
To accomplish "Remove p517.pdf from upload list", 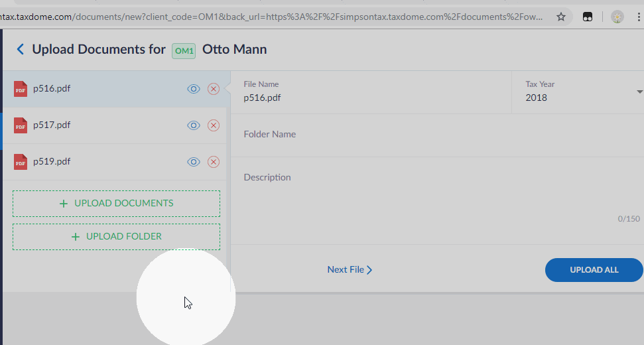I will pos(213,125).
